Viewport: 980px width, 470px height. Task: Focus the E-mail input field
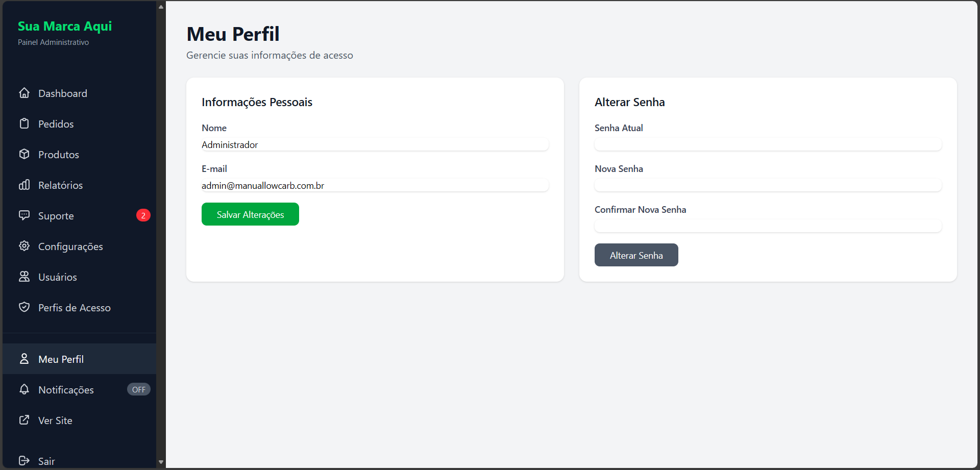(375, 185)
